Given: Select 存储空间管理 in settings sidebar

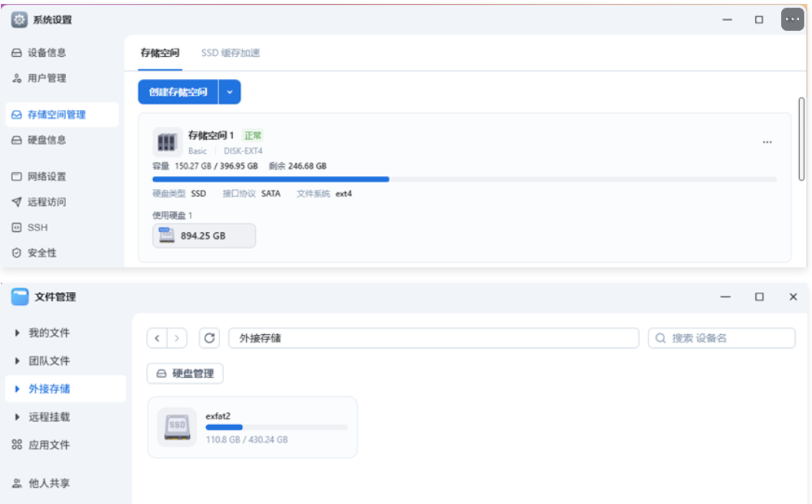Looking at the screenshot, I should click(x=62, y=114).
